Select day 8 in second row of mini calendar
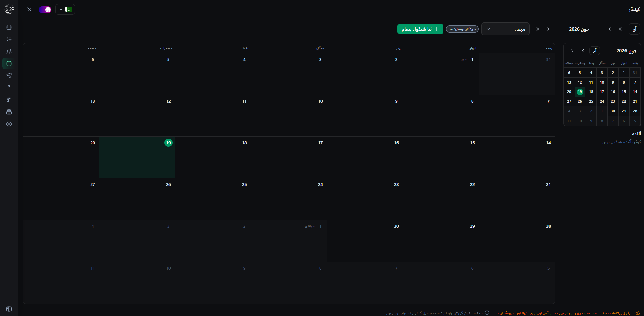 (x=624, y=82)
